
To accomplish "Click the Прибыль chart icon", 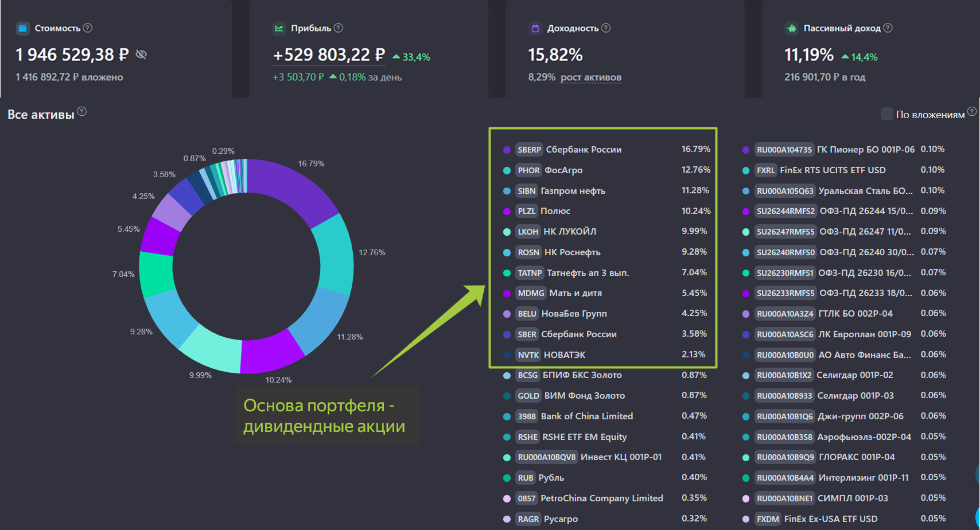I will pyautogui.click(x=279, y=28).
